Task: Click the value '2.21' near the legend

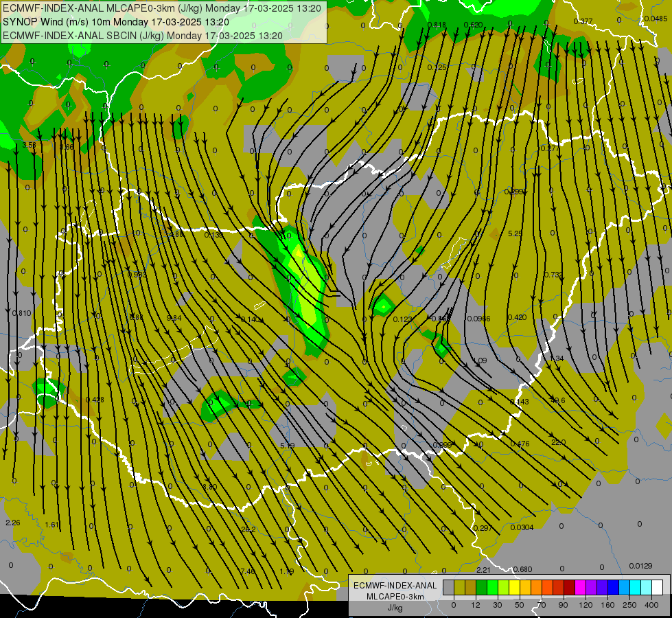Action: click(483, 569)
